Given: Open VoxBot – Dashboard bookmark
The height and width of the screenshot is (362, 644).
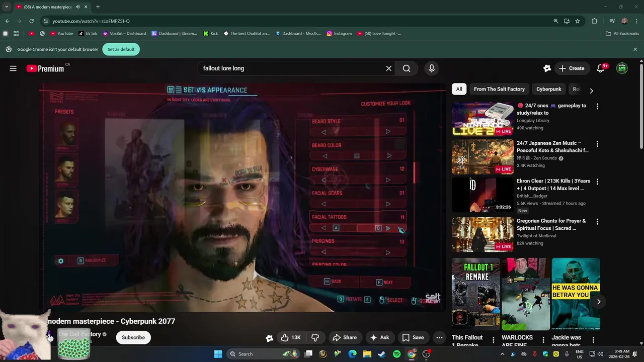Looking at the screenshot, I should pyautogui.click(x=124, y=34).
